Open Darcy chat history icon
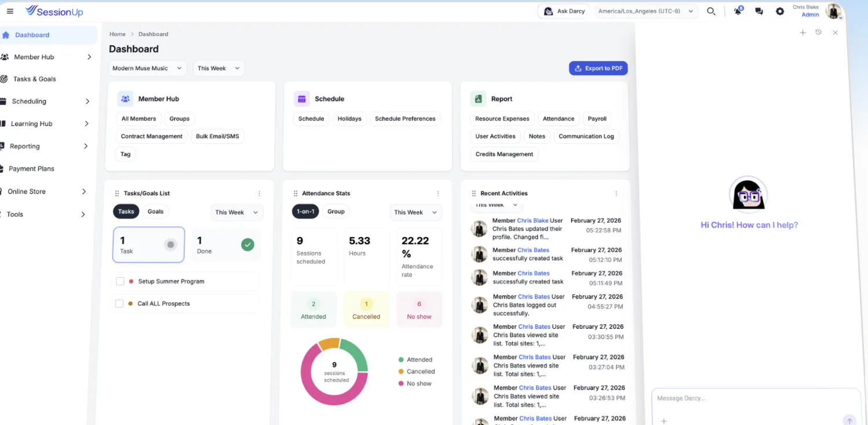Image resolution: width=868 pixels, height=425 pixels. click(818, 32)
